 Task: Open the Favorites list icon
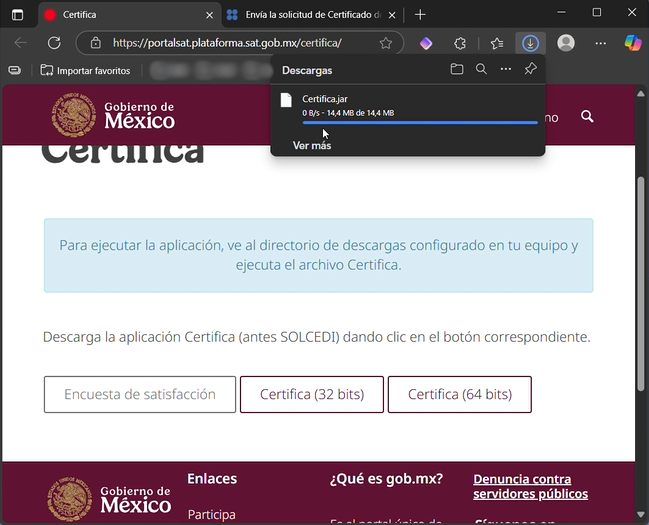pos(497,44)
